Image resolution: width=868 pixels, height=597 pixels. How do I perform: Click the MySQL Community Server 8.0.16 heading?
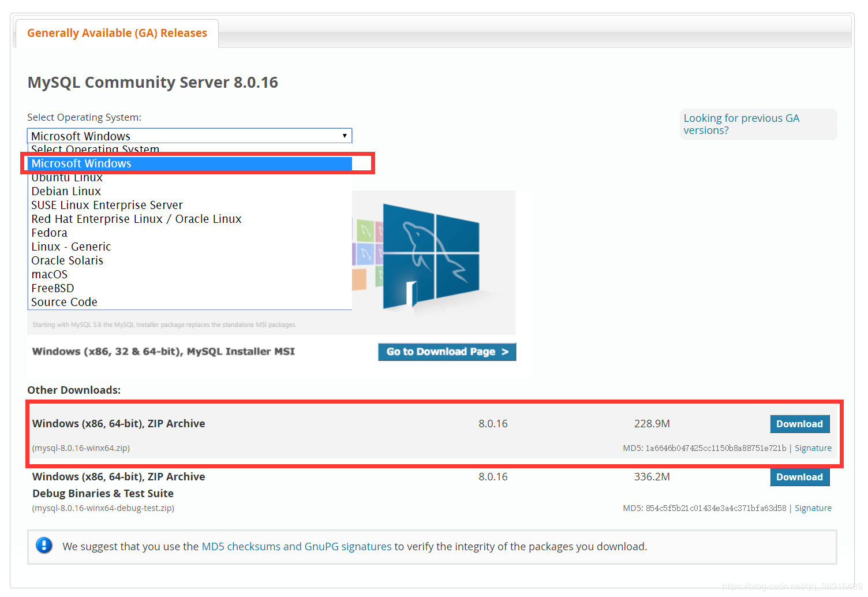153,83
